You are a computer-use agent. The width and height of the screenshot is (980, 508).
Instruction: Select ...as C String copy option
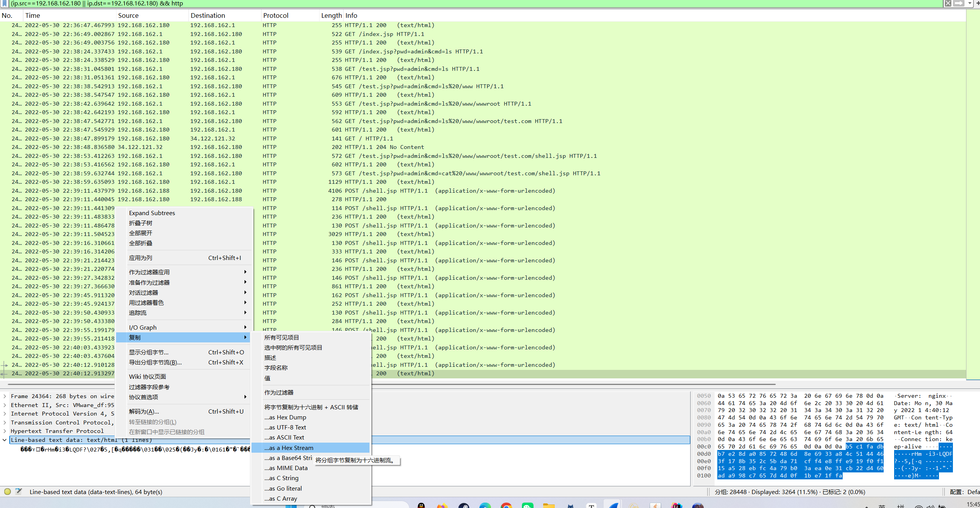[311, 478]
